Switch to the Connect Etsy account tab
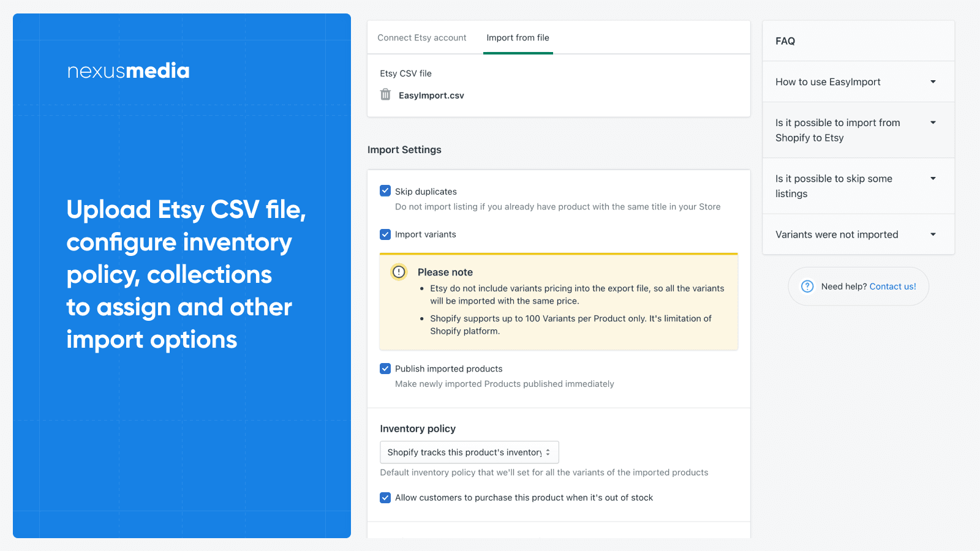The width and height of the screenshot is (980, 551). pyautogui.click(x=421, y=37)
